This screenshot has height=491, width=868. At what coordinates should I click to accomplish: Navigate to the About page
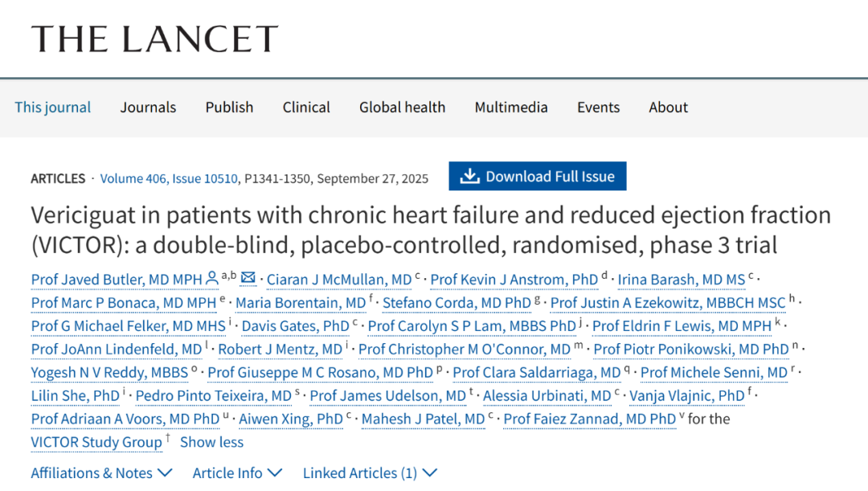669,108
